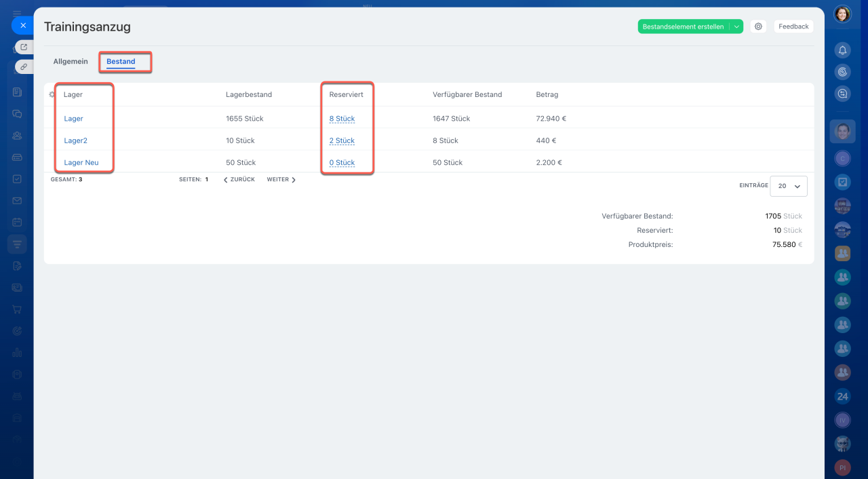This screenshot has height=479, width=868.
Task: Open the chat search icon in right sidebar
Action: pyautogui.click(x=842, y=94)
